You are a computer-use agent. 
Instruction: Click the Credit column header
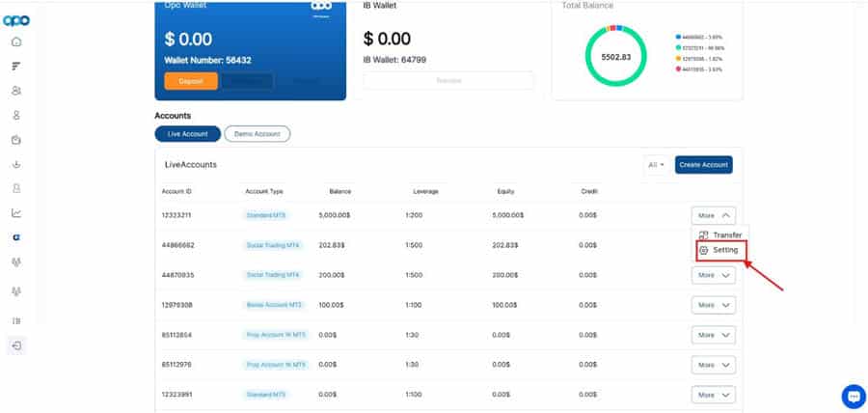[x=589, y=192]
